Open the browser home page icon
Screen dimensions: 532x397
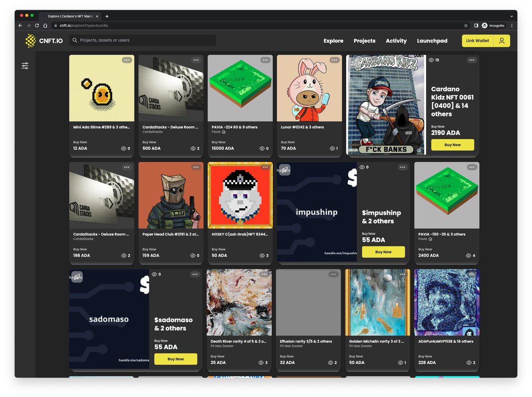[x=45, y=26]
